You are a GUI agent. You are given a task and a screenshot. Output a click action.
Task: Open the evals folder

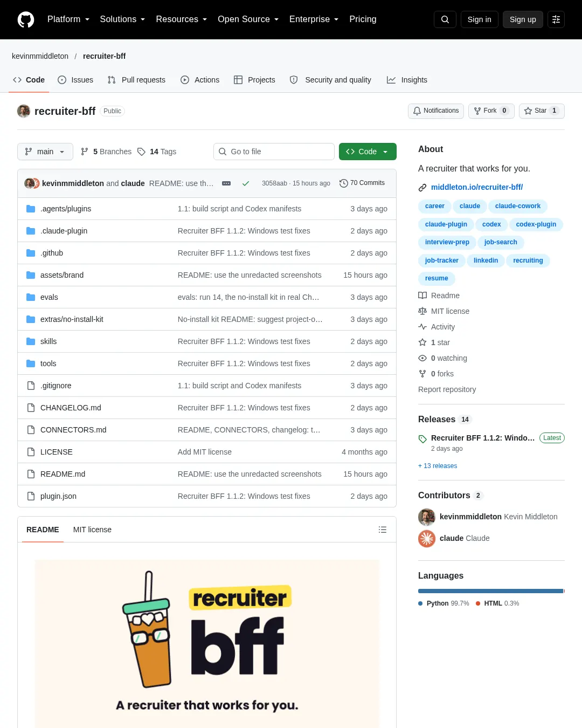[49, 297]
